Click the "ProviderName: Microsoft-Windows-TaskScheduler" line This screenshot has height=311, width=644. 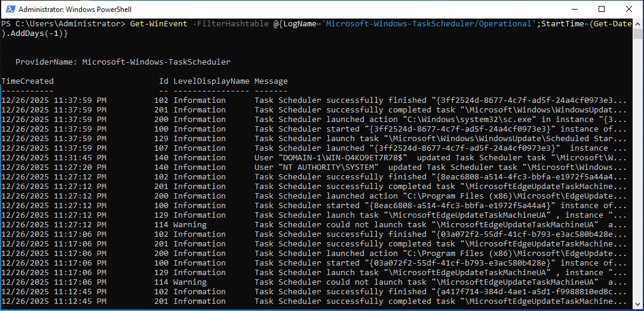pos(123,62)
